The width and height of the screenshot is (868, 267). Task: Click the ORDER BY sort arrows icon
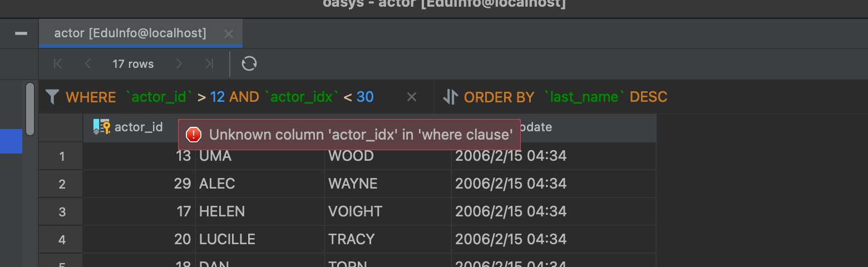[x=450, y=97]
